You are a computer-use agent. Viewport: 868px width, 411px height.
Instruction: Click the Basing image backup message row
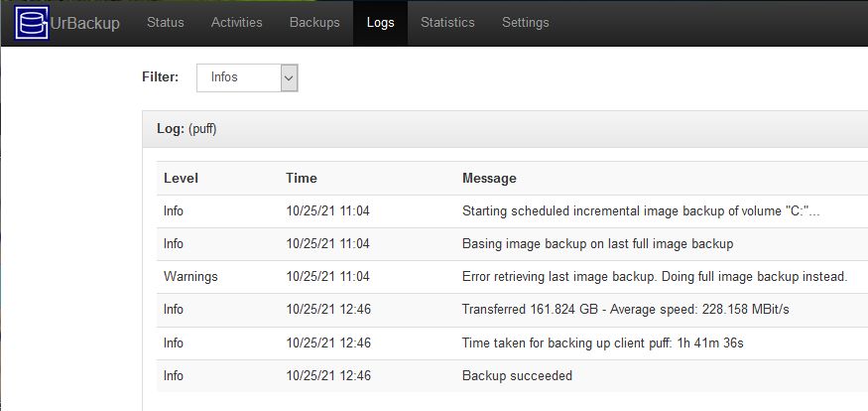click(x=512, y=244)
